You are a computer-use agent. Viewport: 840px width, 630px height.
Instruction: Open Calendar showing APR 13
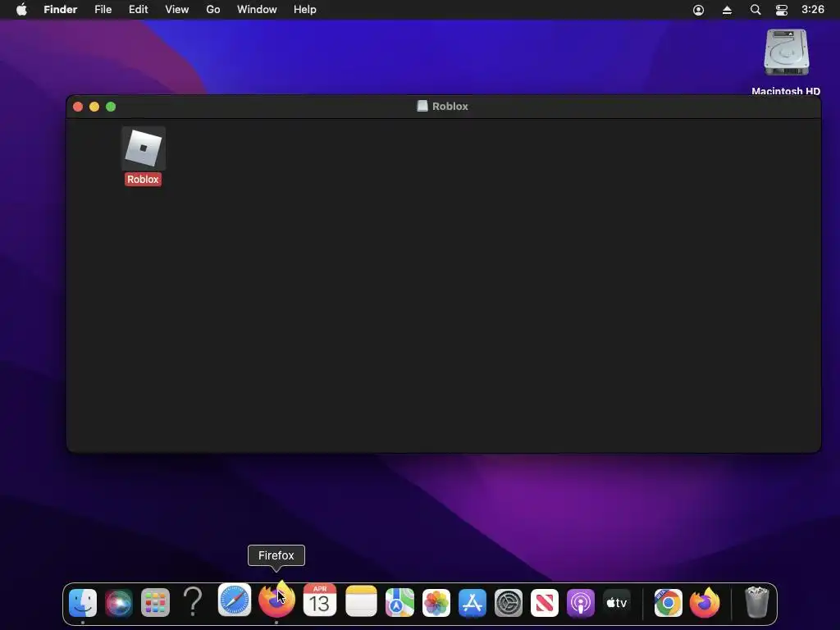pyautogui.click(x=320, y=600)
